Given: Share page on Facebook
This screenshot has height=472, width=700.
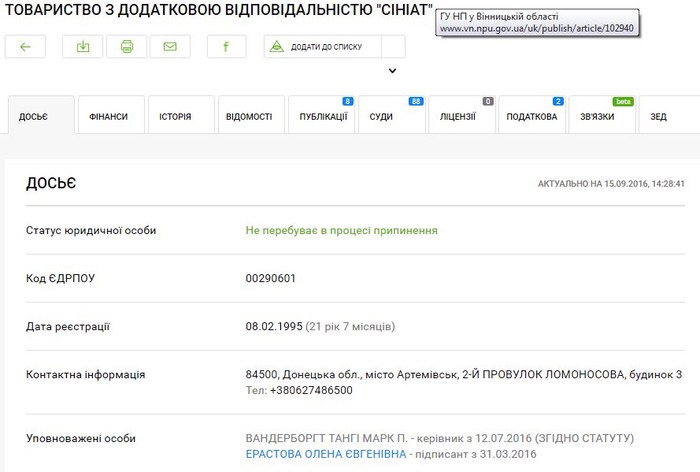Looking at the screenshot, I should (226, 46).
